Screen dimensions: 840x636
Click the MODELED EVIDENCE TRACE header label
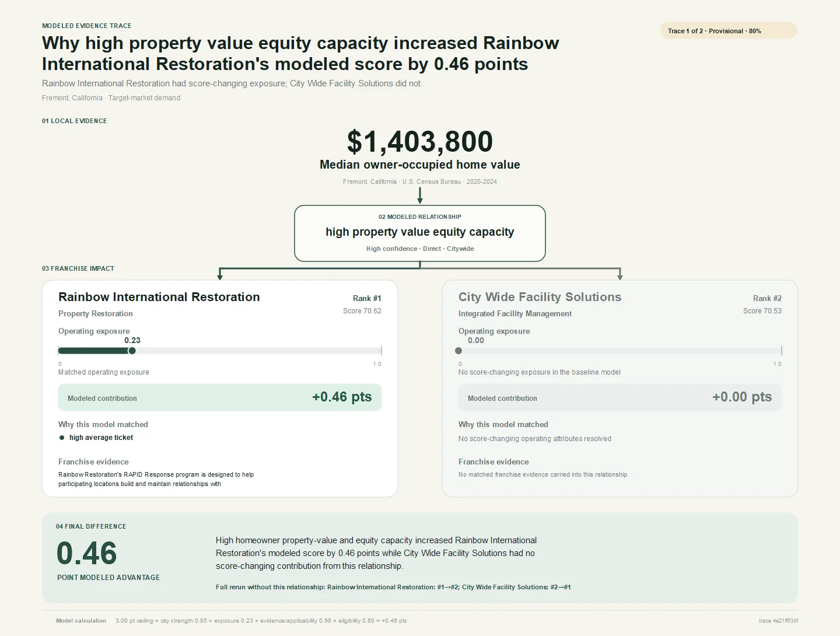pyautogui.click(x=87, y=26)
